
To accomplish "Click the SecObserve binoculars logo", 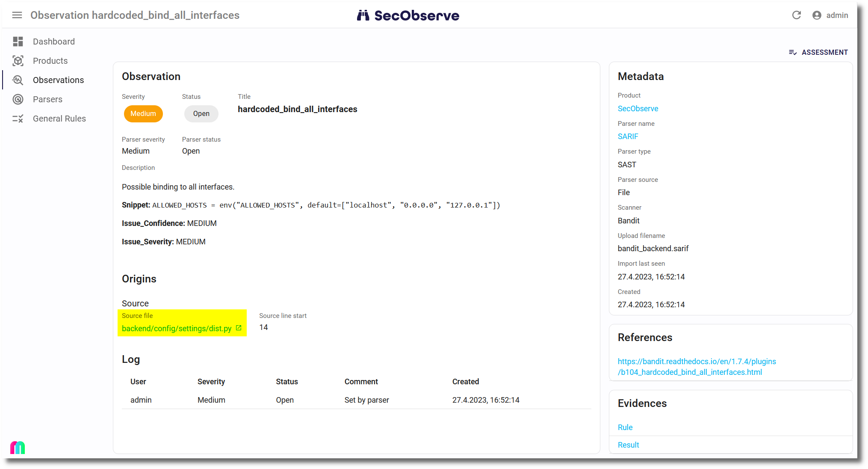I will 363,15.
